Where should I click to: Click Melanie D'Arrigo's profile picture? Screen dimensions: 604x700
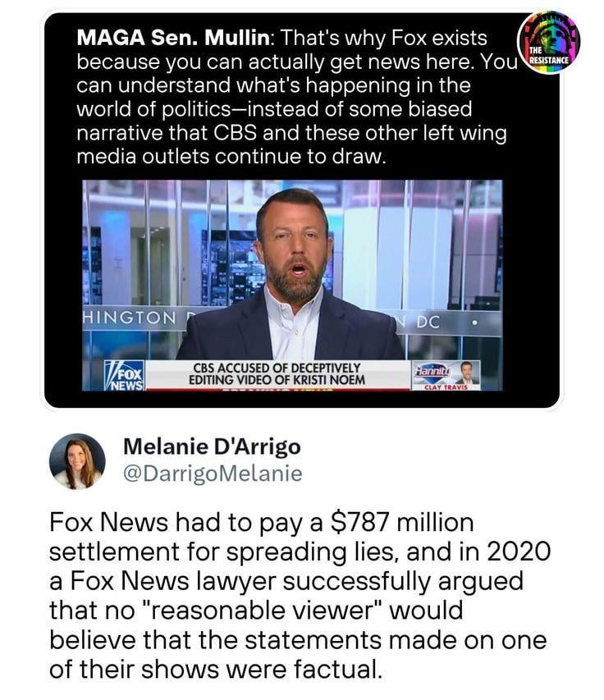tap(77, 462)
